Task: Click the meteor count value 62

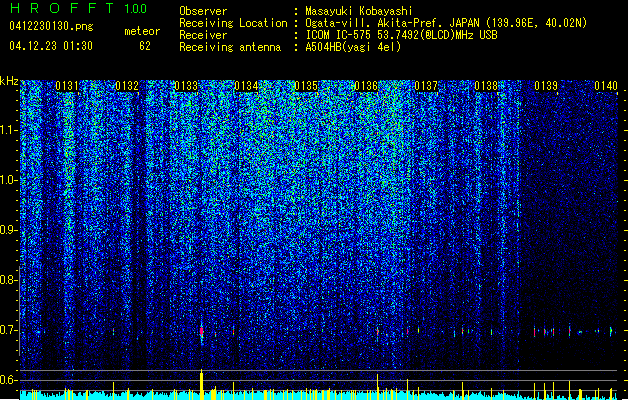Action: [145, 46]
